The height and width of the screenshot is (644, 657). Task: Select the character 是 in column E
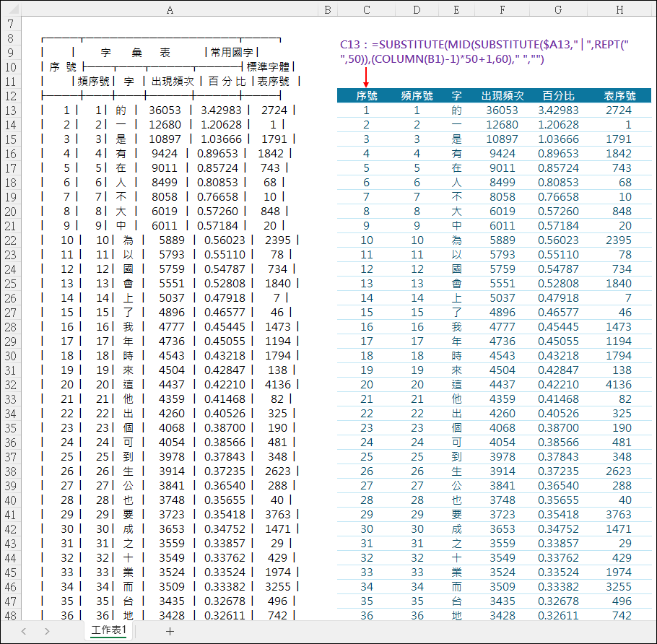click(456, 139)
